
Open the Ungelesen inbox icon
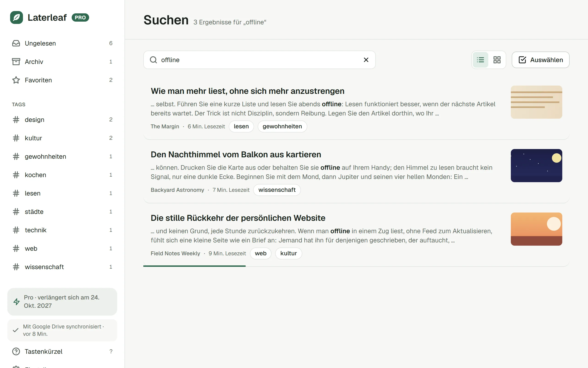coord(16,43)
